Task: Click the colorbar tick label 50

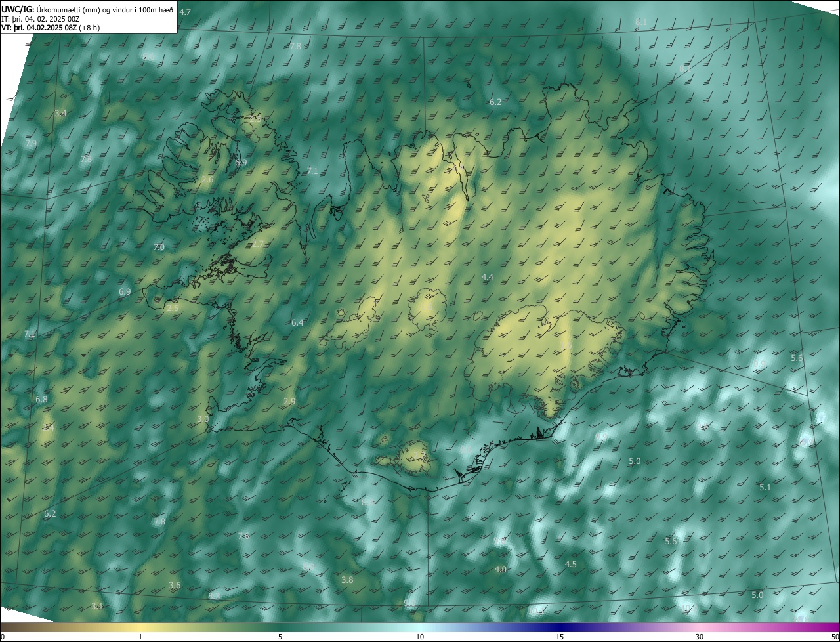Action: tap(835, 637)
